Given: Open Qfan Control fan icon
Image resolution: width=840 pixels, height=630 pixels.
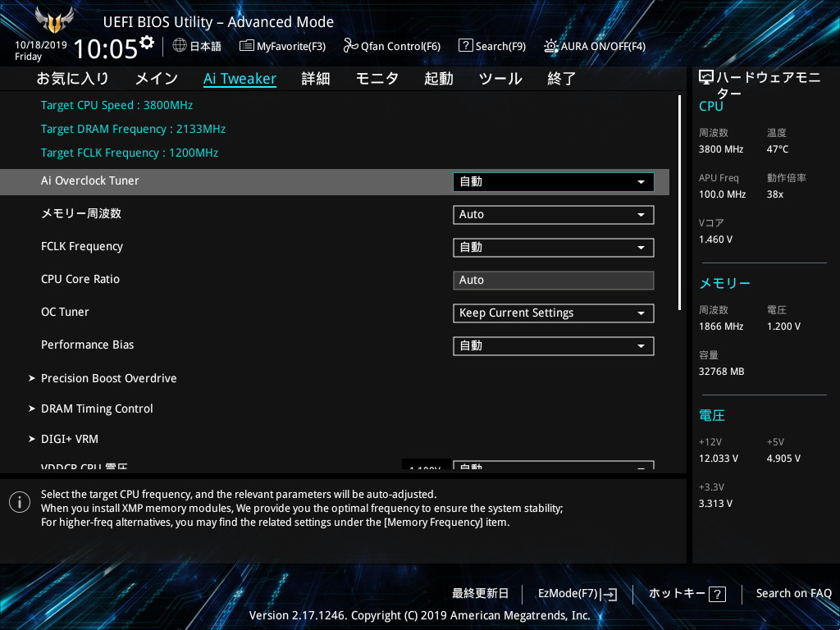Looking at the screenshot, I should (x=350, y=46).
